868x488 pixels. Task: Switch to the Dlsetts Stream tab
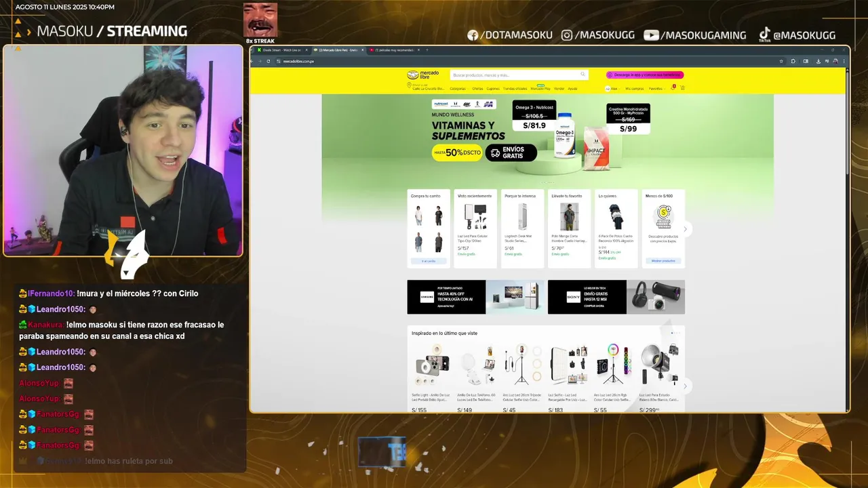[x=281, y=50]
